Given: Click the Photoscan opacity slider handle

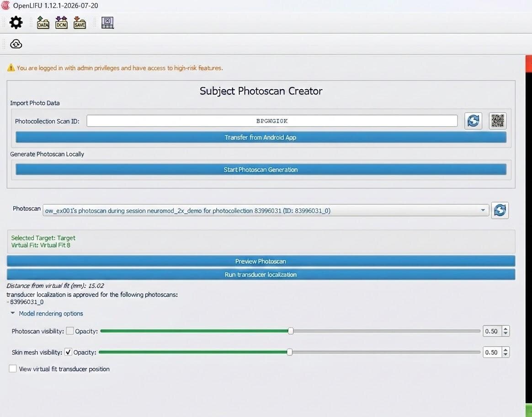Looking at the screenshot, I should [x=291, y=331].
